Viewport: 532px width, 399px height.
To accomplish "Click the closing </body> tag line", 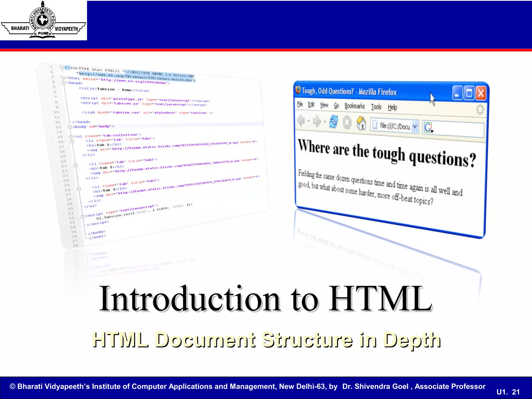I will [x=97, y=232].
